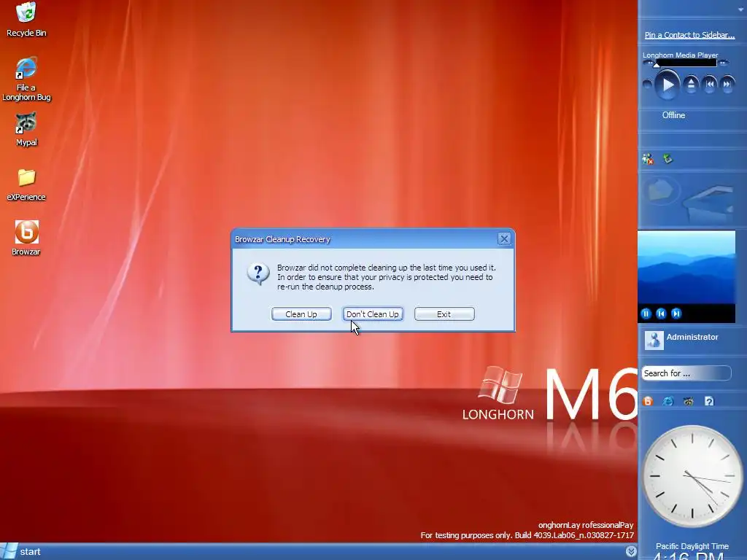Click the Pacific Daylight Time label

point(692,546)
